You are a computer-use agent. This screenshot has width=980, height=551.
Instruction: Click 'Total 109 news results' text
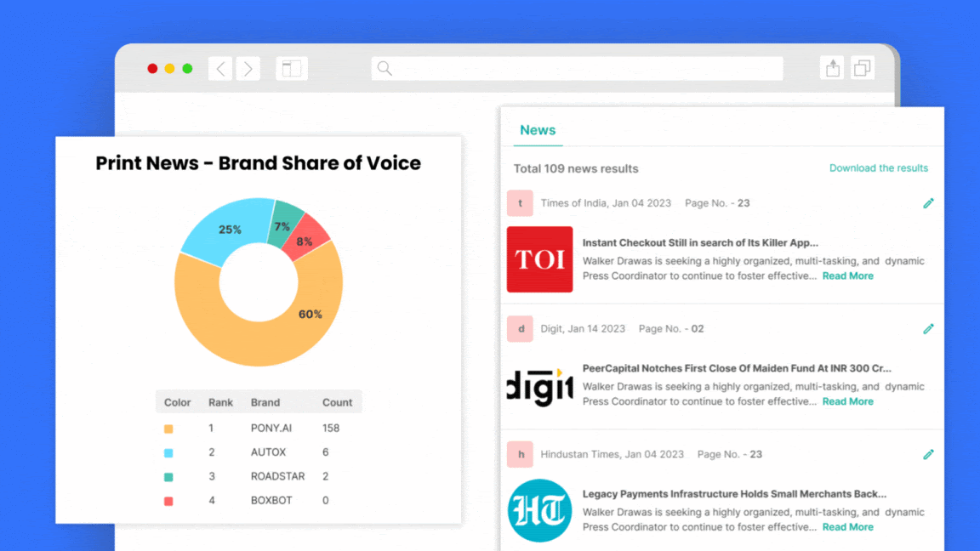point(576,168)
